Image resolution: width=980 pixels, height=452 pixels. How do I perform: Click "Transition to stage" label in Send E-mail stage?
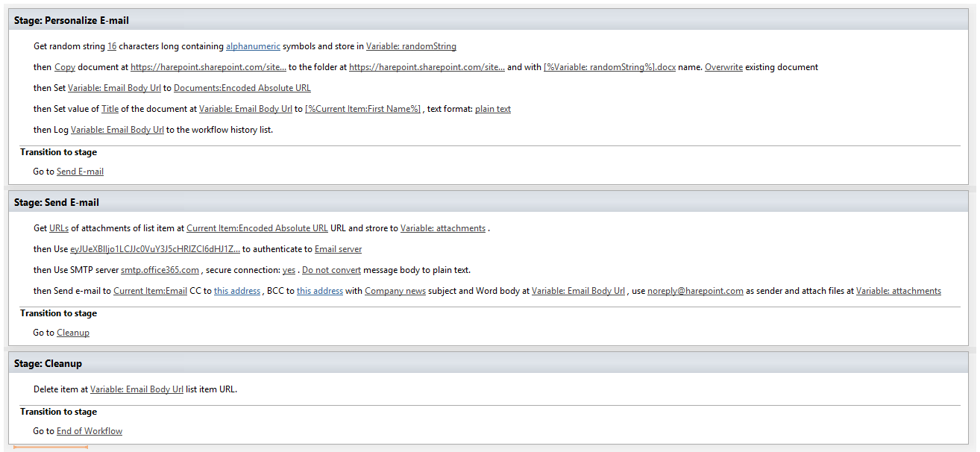[58, 313]
